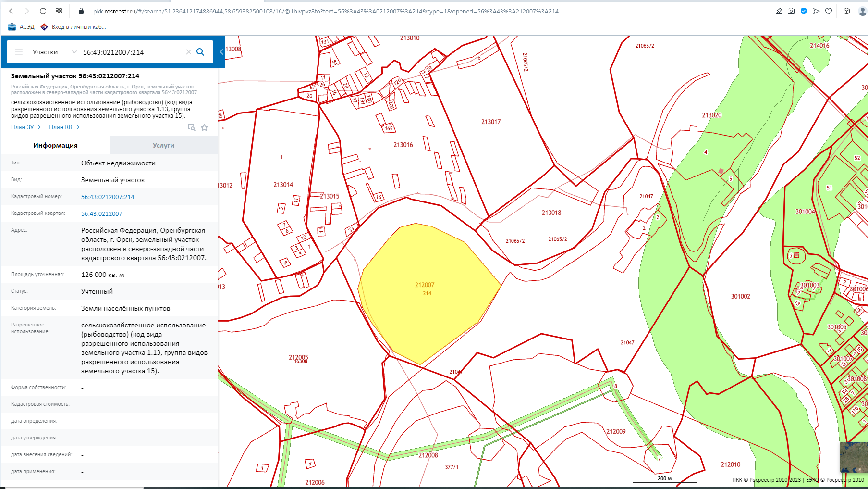Switch to the Информация tab
This screenshot has width=868, height=489.
55,145
